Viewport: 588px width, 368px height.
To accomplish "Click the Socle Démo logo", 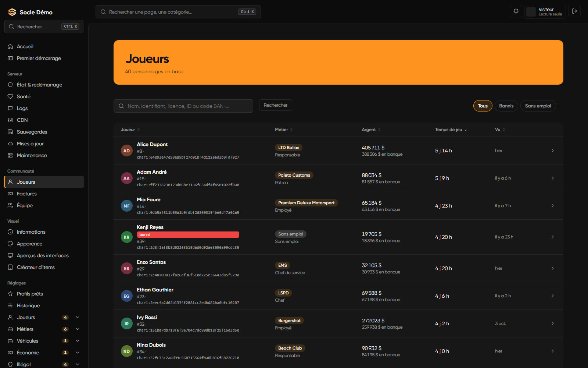I will pos(12,12).
